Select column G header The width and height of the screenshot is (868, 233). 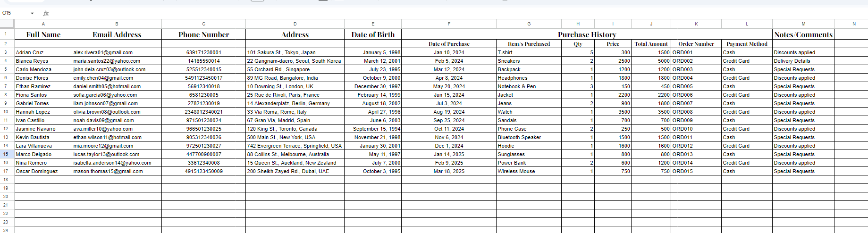point(529,24)
